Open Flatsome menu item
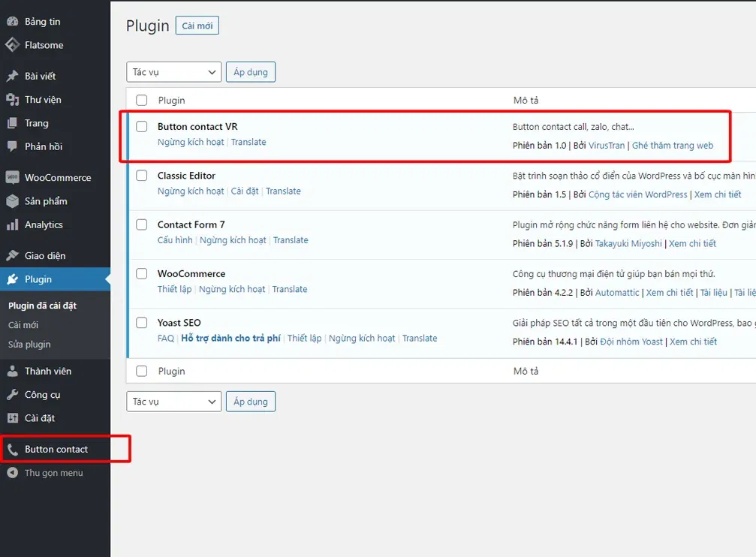756x557 pixels. 44,45
